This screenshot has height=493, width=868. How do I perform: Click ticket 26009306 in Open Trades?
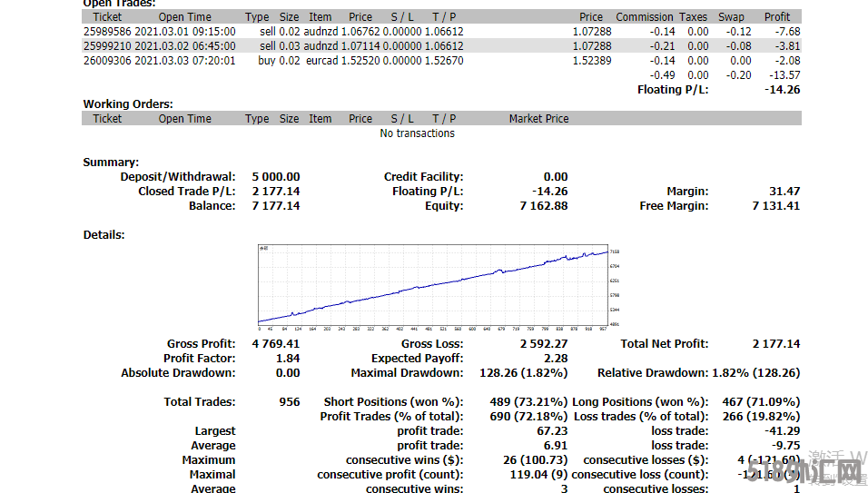tap(107, 61)
